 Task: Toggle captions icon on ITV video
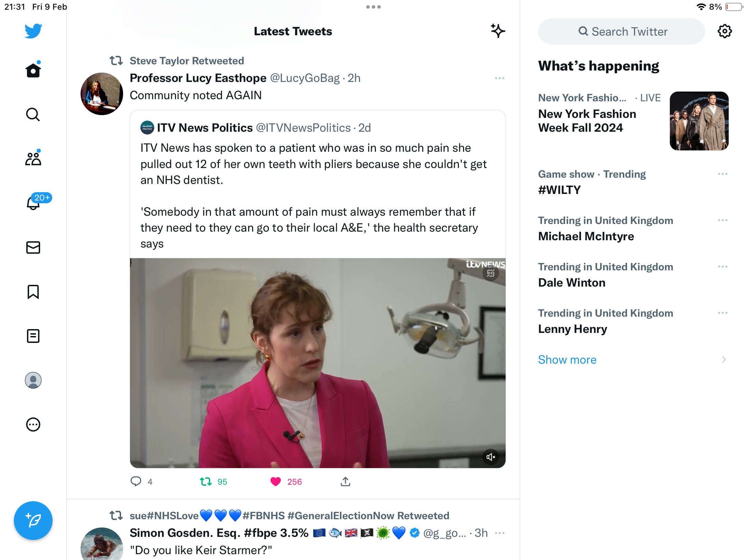tap(491, 273)
